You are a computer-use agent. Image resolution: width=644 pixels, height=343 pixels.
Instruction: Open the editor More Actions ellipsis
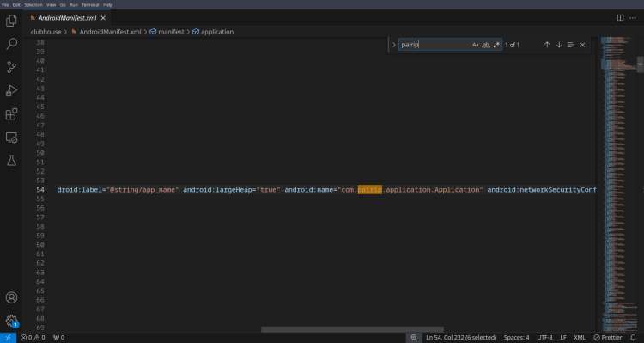point(633,18)
